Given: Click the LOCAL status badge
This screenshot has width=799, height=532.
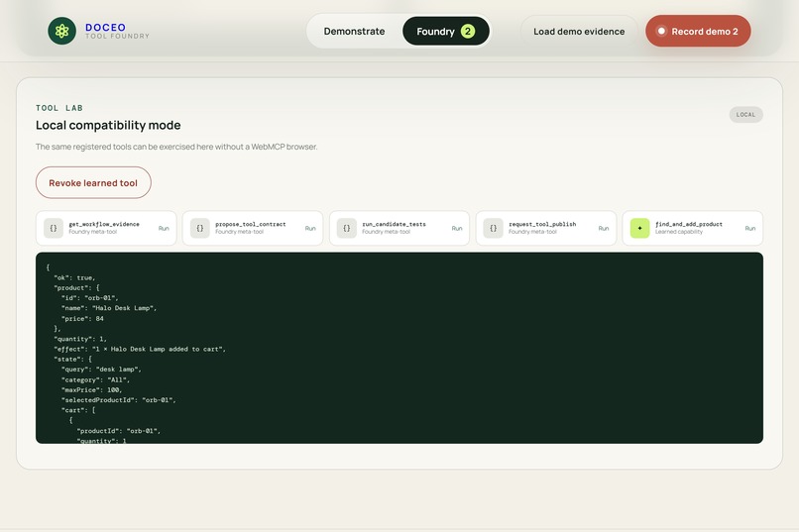Looking at the screenshot, I should [x=745, y=115].
